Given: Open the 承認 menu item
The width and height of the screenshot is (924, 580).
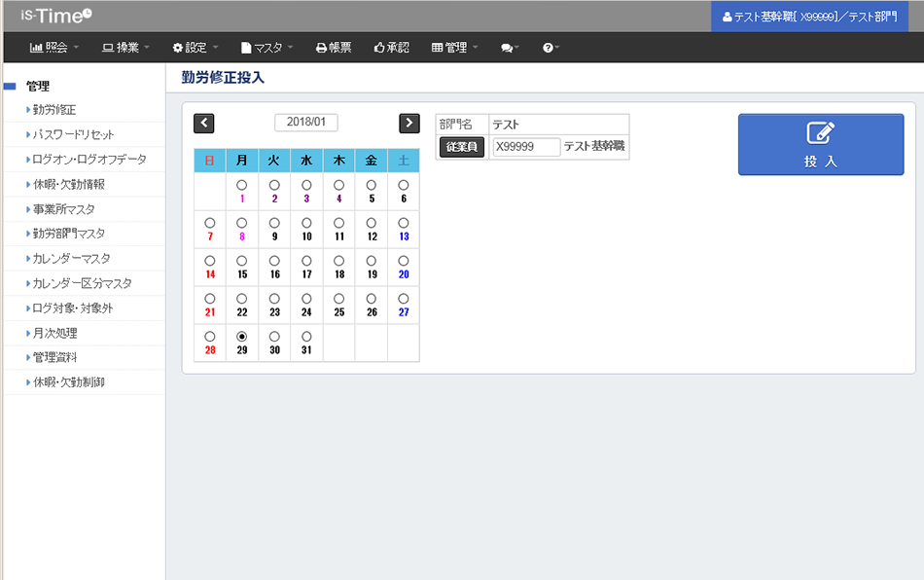Looking at the screenshot, I should pos(391,48).
